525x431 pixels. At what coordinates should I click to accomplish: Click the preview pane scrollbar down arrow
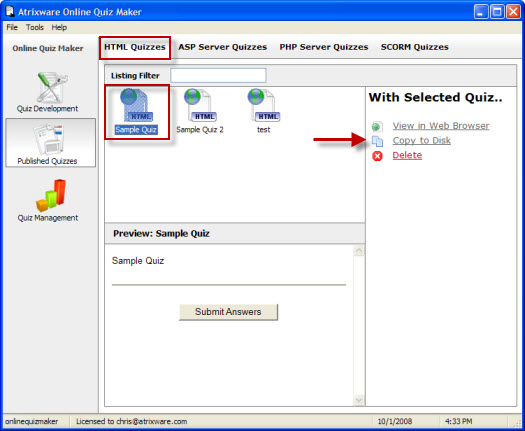(359, 400)
